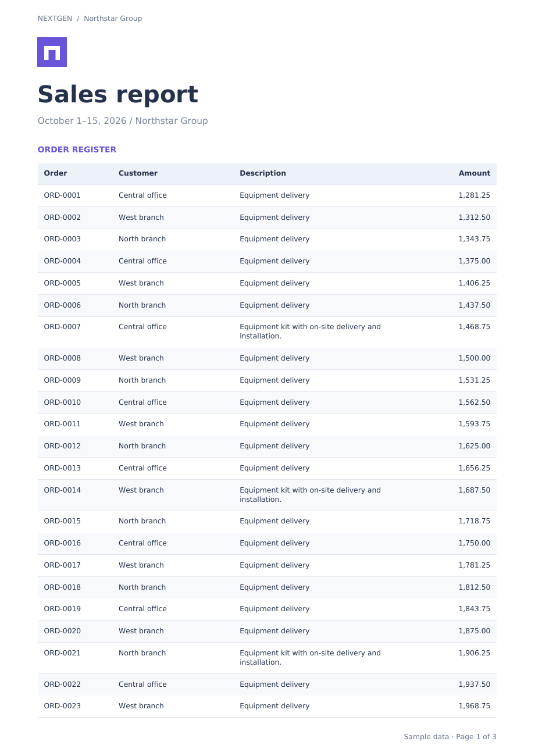Click the amount 1,281.25
The height and width of the screenshot is (756, 535).
[475, 195]
